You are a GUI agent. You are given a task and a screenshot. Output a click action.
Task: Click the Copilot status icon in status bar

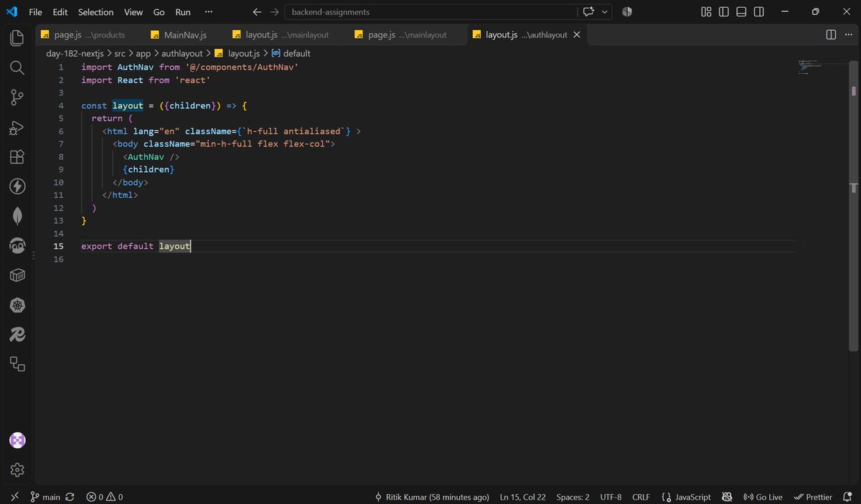click(x=726, y=497)
